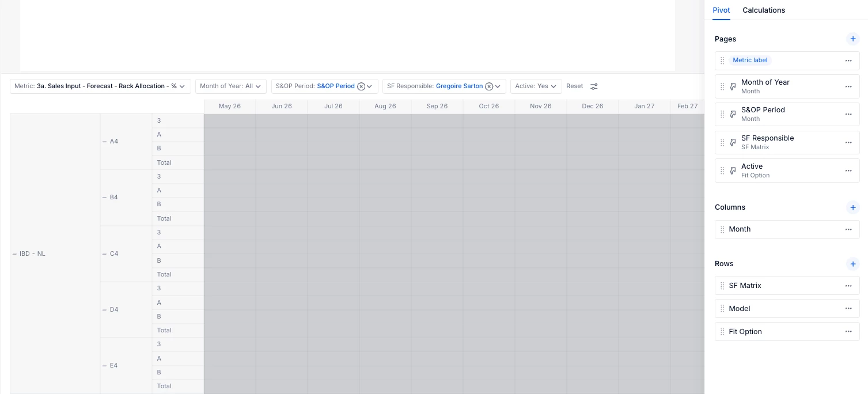This screenshot has height=394, width=868.
Task: Open the SF Responsible filter dropdown arrow
Action: click(x=498, y=86)
